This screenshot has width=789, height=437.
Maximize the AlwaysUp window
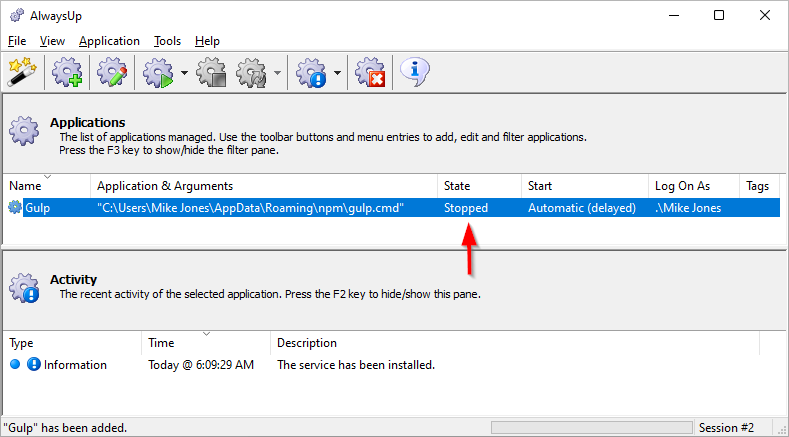719,16
